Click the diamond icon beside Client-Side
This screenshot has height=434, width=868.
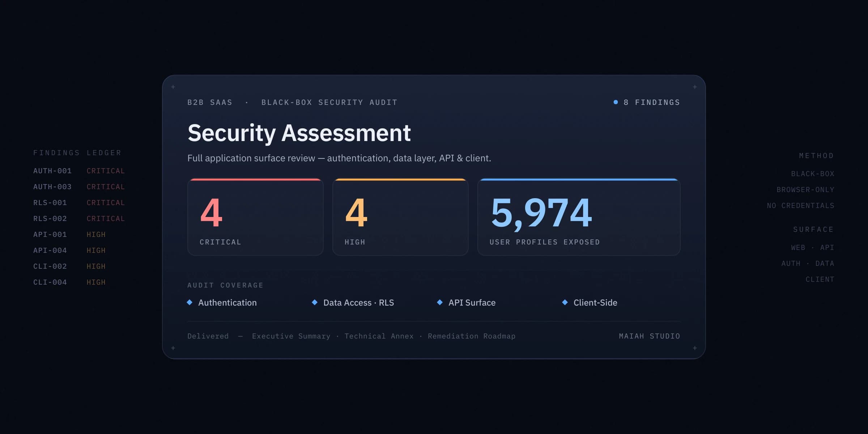tap(565, 302)
